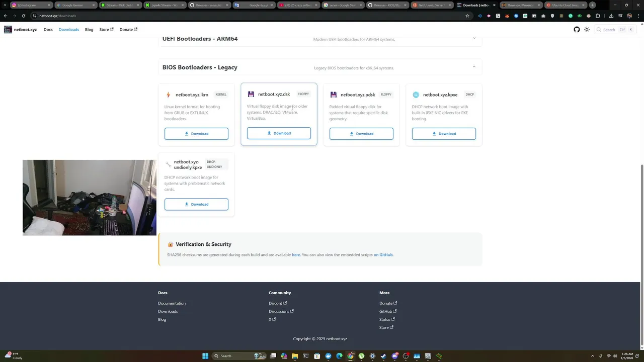Open the Downloads nav item
This screenshot has height=362, width=644.
tap(68, 30)
